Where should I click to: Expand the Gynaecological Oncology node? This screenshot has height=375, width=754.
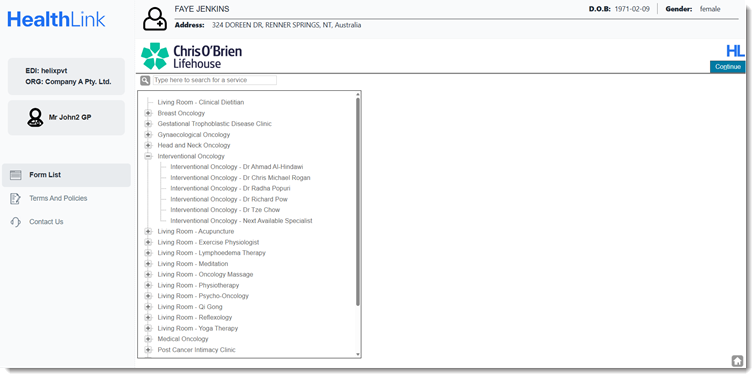(148, 135)
